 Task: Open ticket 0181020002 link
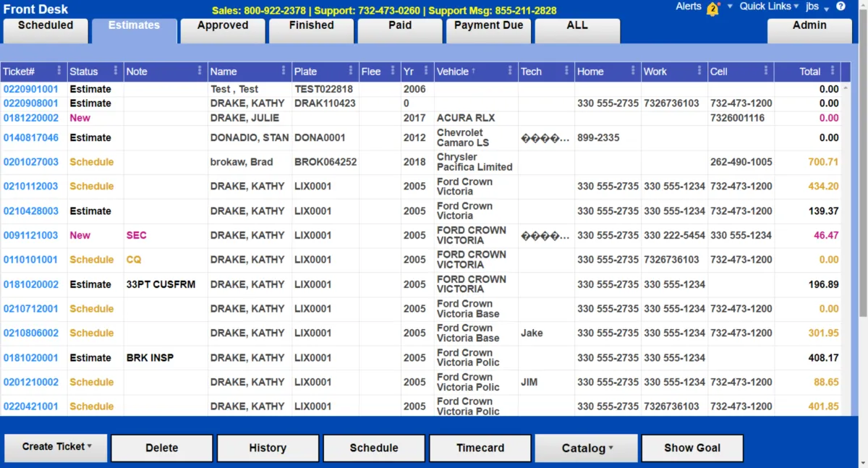31,284
